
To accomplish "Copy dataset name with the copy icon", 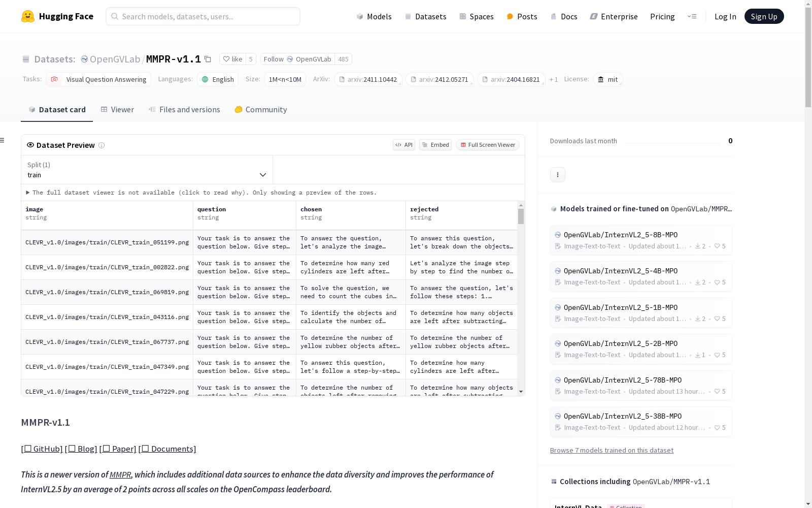I will (x=208, y=59).
